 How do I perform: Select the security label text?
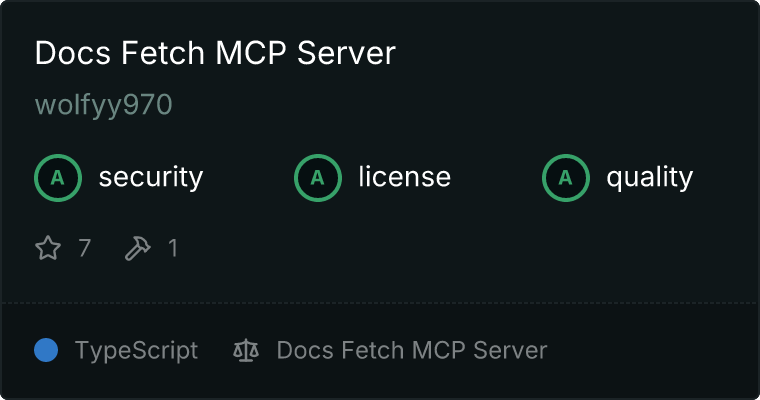tap(151, 177)
